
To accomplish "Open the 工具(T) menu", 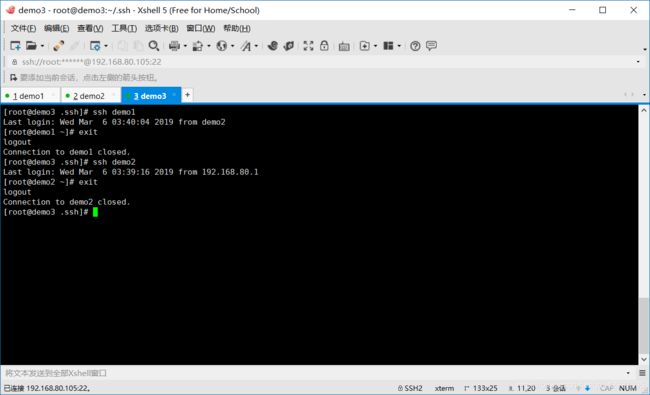I will pos(124,28).
